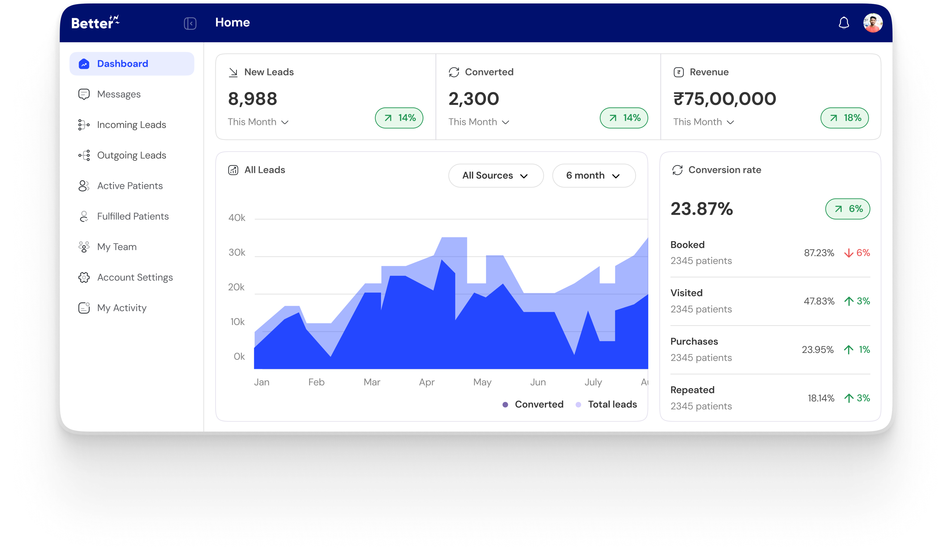
Task: Expand Revenue This Month dropdown
Action: pos(703,122)
